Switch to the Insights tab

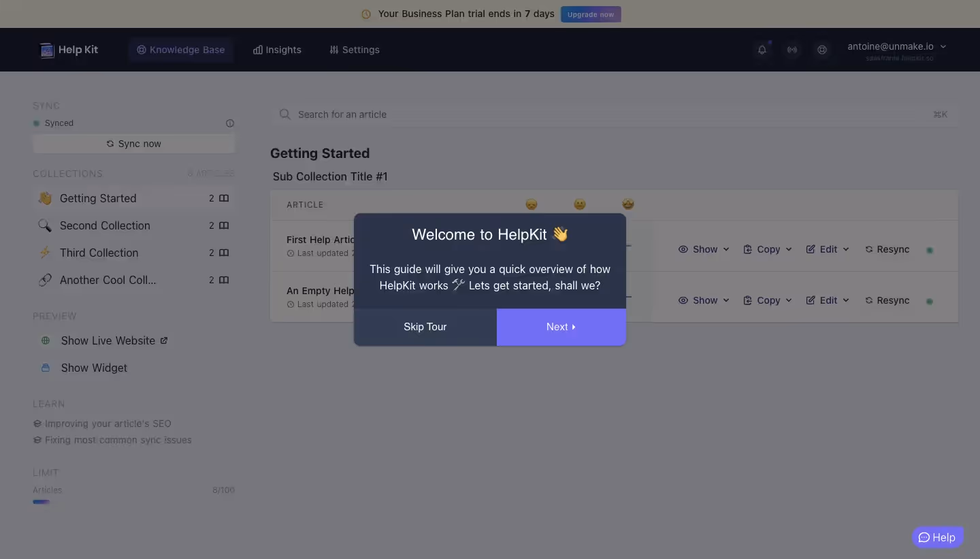(277, 50)
